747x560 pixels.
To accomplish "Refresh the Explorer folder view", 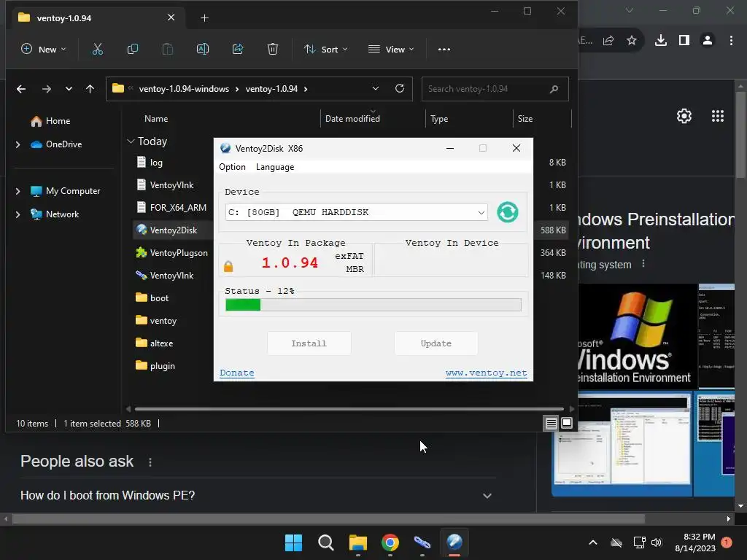I will click(x=400, y=88).
